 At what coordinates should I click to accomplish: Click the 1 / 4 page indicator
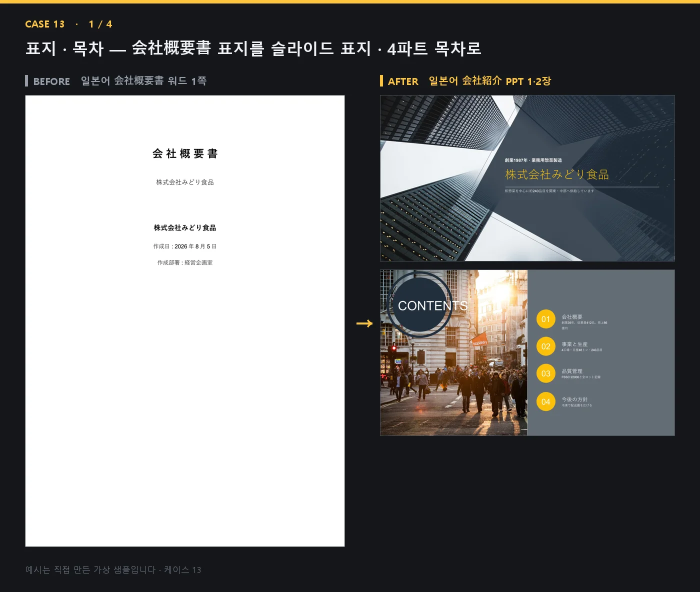pyautogui.click(x=100, y=24)
